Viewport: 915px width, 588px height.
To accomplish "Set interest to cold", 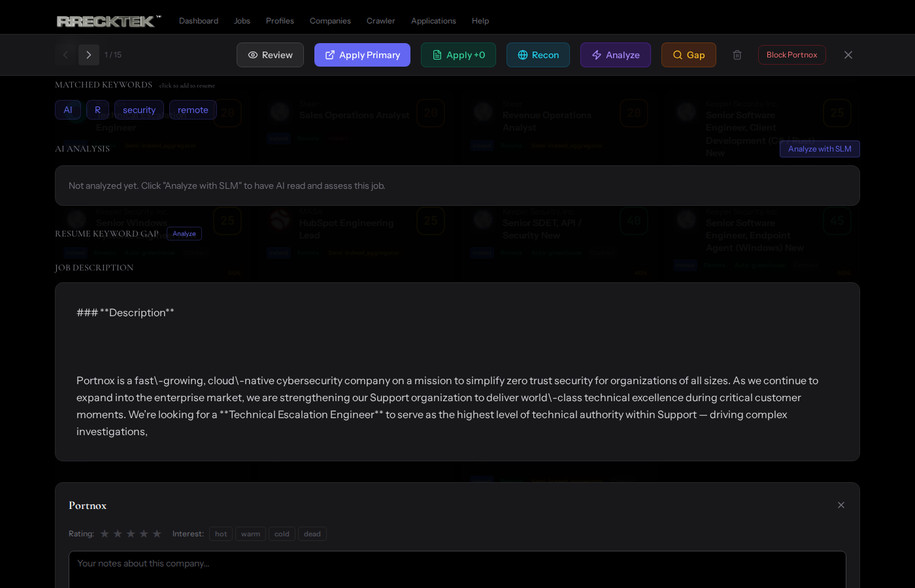I will point(282,534).
